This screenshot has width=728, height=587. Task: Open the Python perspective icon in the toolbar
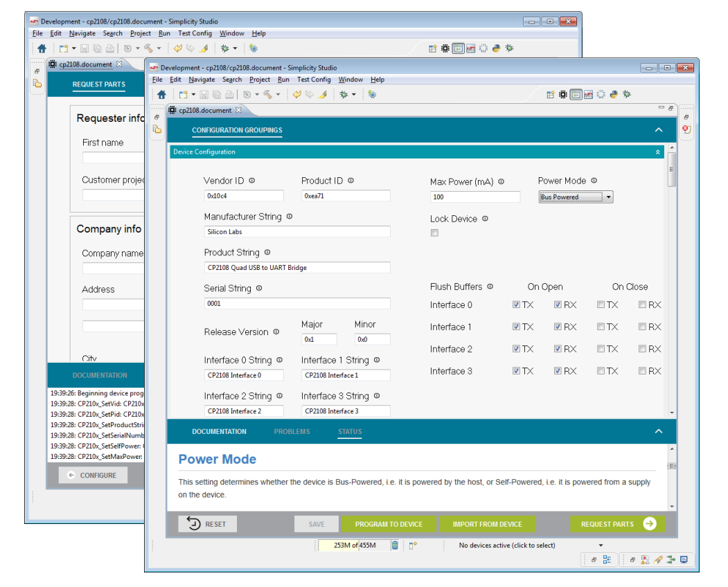point(613,95)
